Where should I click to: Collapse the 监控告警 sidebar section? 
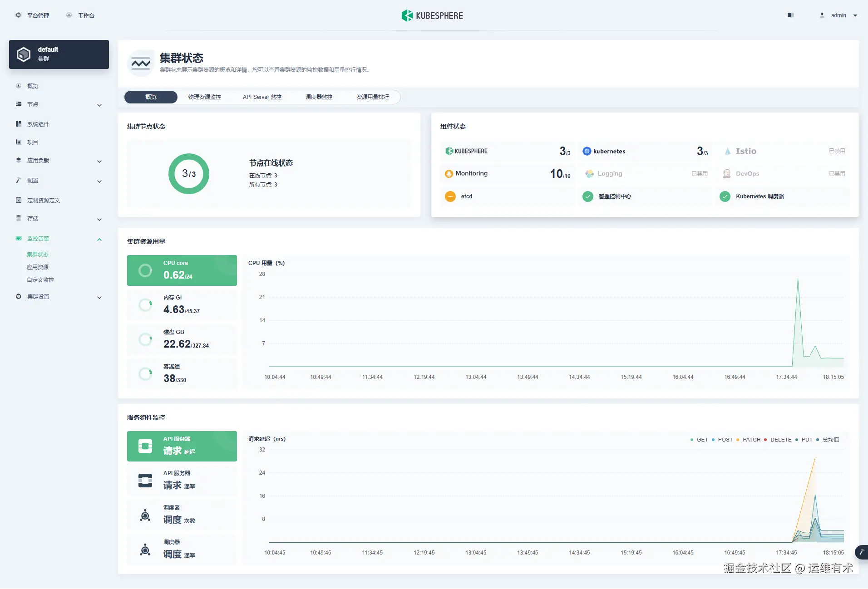pos(99,239)
